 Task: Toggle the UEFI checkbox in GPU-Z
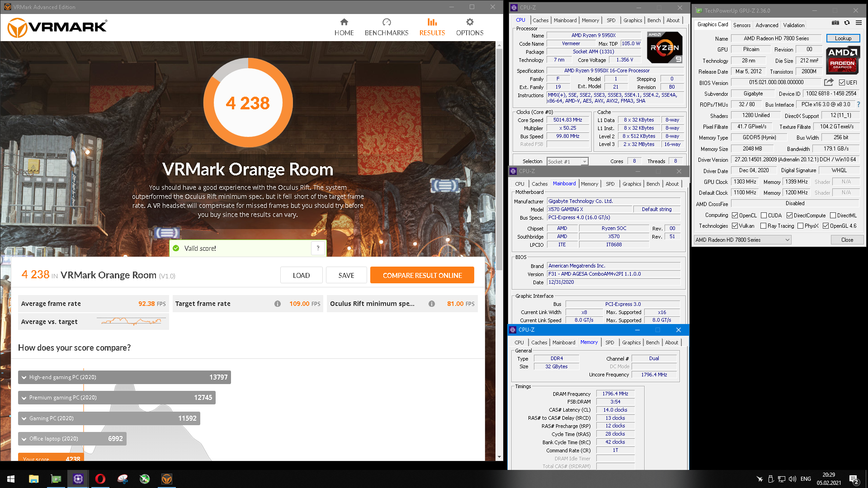click(842, 83)
